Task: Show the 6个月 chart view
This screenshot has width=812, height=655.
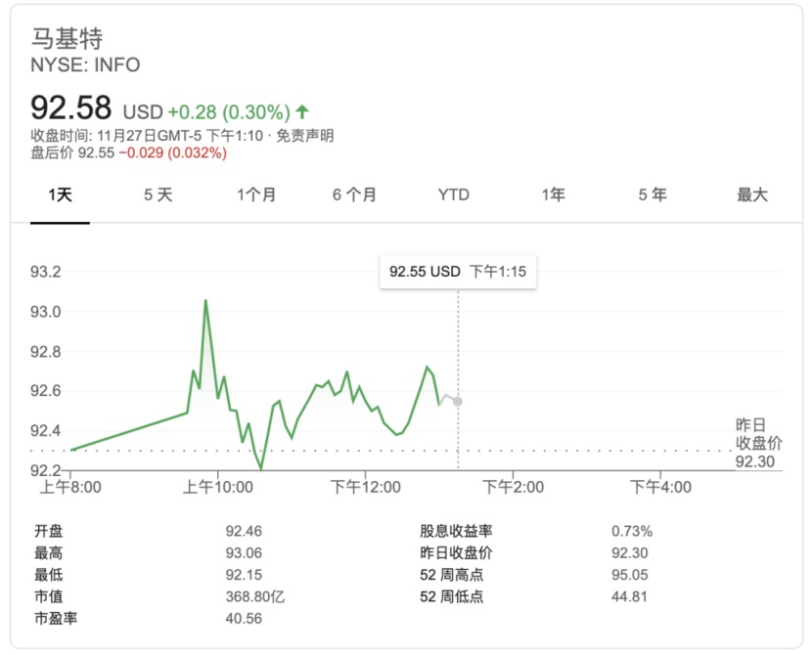Action: pos(354,195)
